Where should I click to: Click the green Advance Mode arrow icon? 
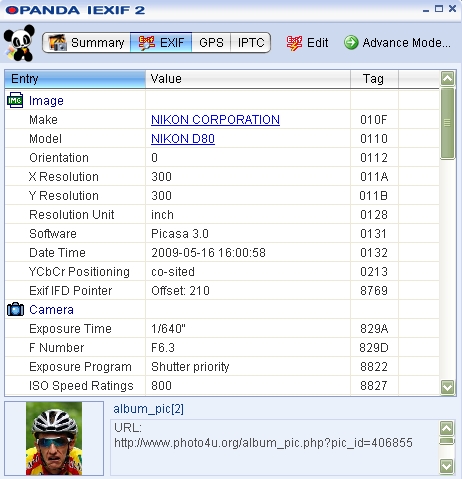click(351, 43)
